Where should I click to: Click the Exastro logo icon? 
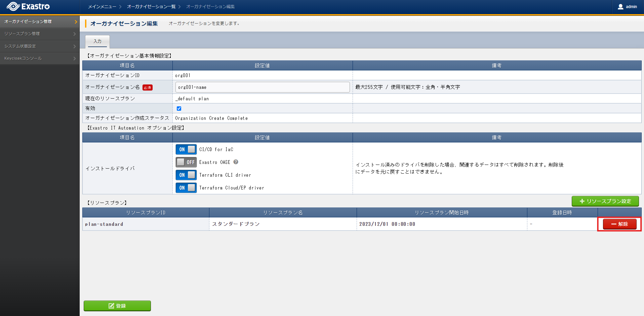pyautogui.click(x=13, y=6)
